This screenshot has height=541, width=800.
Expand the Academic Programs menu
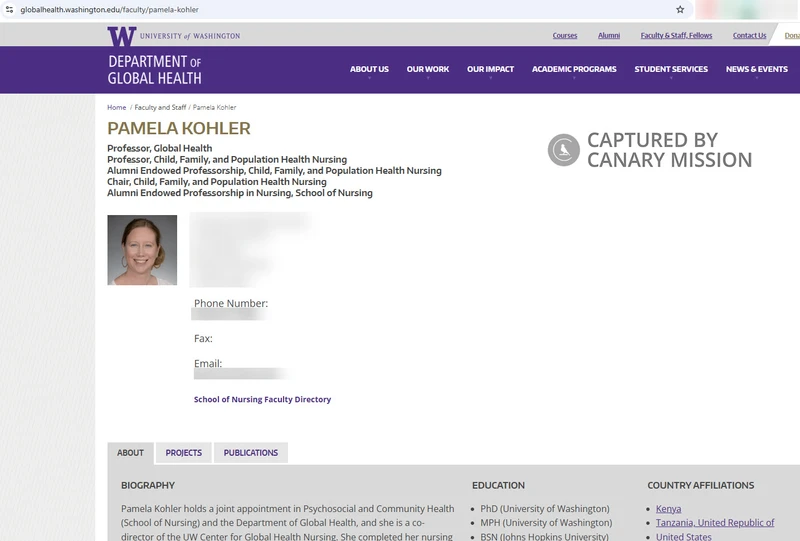574,69
